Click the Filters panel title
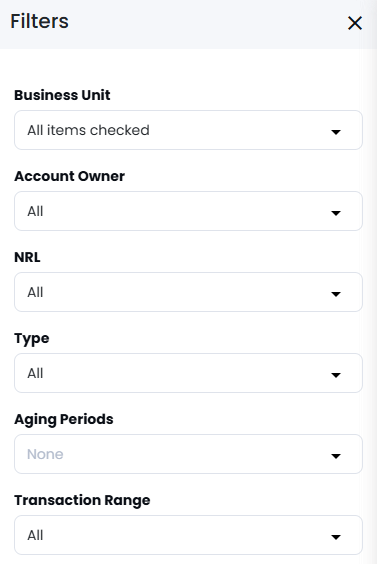The image size is (377, 564). coord(40,21)
